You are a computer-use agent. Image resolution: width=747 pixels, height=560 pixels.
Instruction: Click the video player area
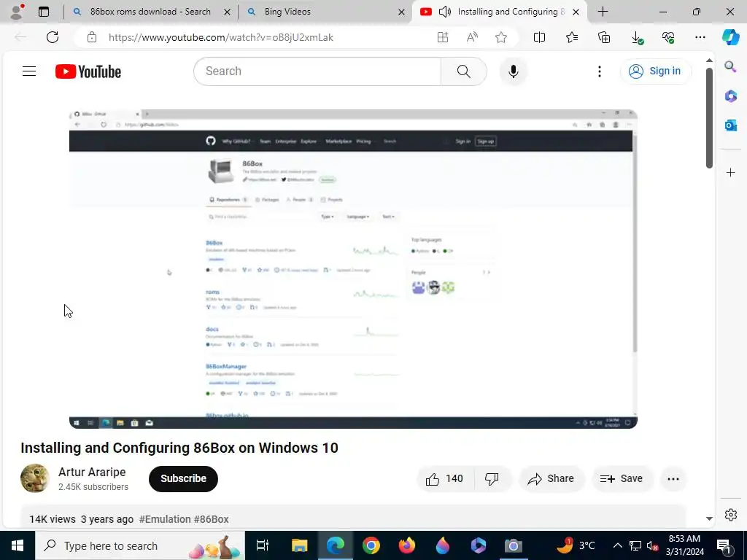(x=353, y=269)
